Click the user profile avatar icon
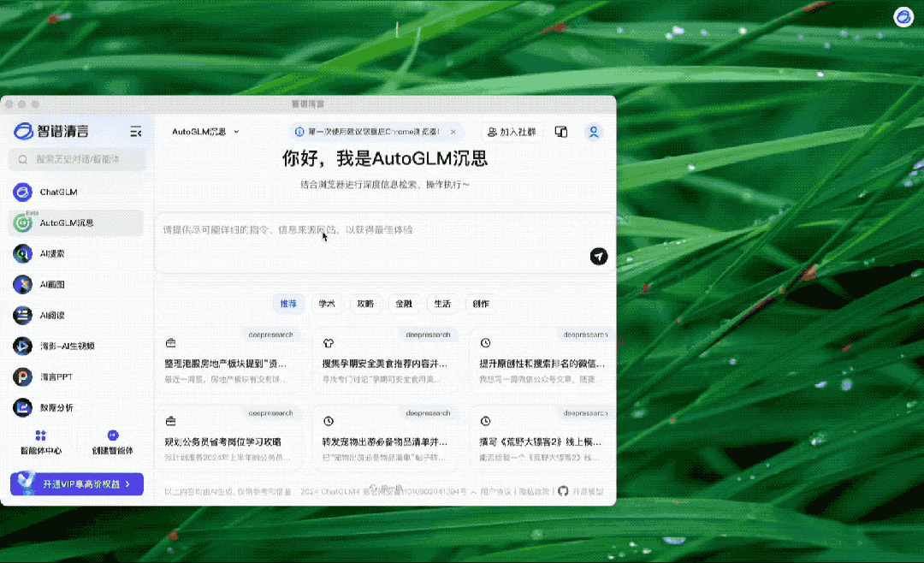924x563 pixels. point(594,132)
